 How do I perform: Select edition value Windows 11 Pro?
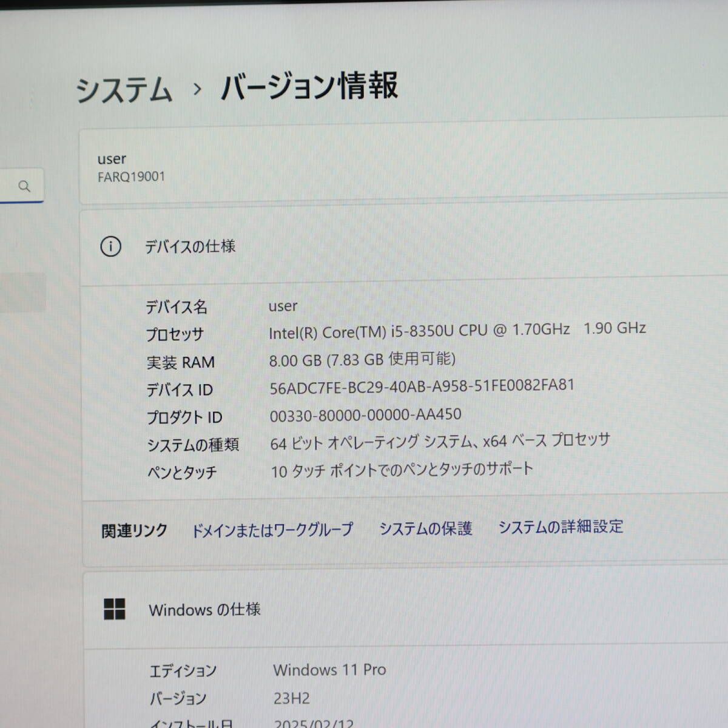point(329,670)
